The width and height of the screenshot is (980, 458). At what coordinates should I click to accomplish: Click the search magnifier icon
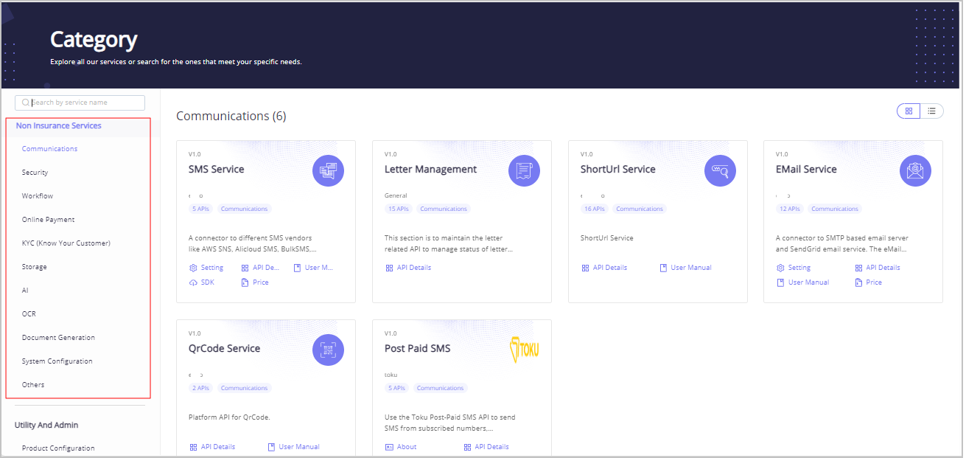click(x=26, y=103)
